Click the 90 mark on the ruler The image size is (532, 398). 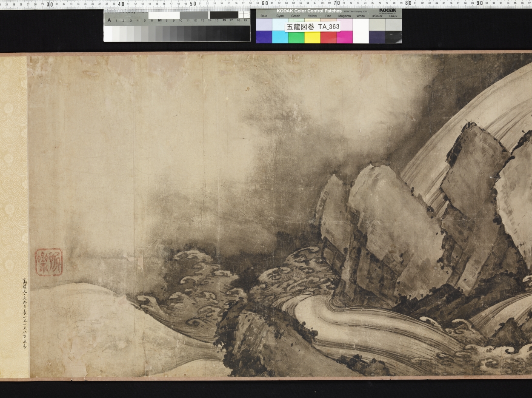(x=480, y=3)
